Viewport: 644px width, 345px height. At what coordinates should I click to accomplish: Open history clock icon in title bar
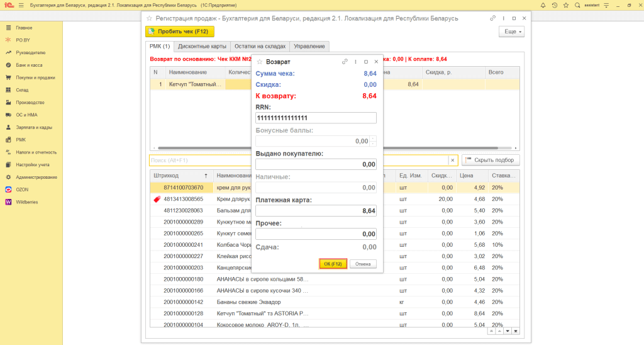click(555, 5)
